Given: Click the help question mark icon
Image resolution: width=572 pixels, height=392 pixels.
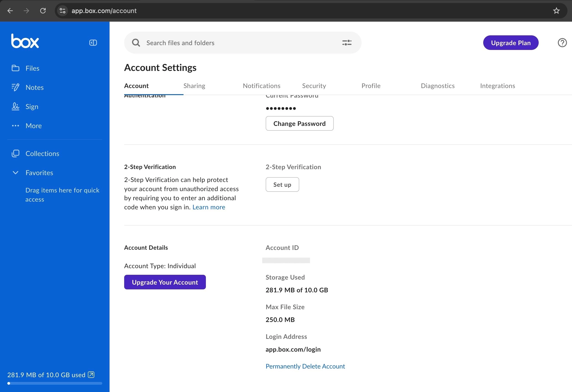Looking at the screenshot, I should [562, 43].
